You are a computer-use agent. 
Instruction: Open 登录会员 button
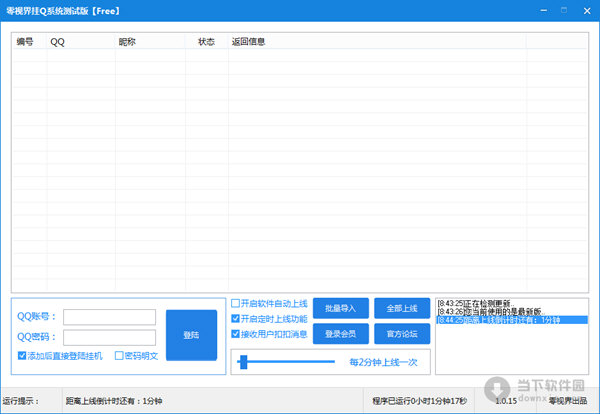pyautogui.click(x=341, y=334)
